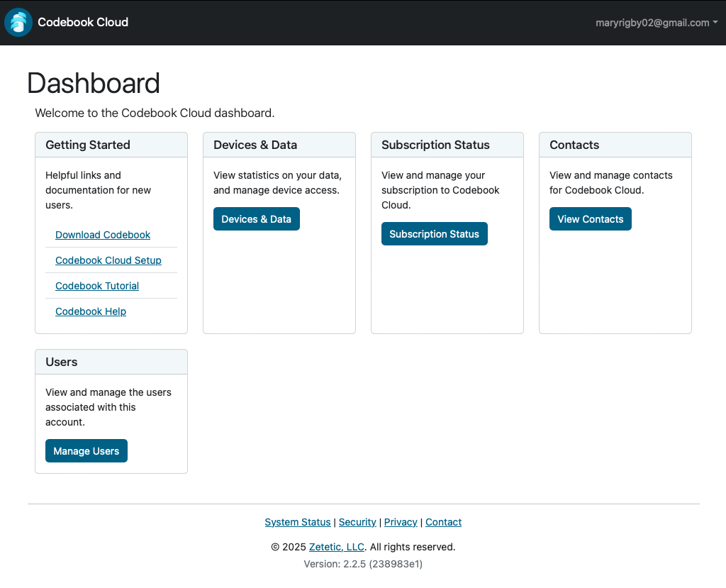This screenshot has width=726, height=588.
Task: Click the Users panel header
Action: pos(61,362)
